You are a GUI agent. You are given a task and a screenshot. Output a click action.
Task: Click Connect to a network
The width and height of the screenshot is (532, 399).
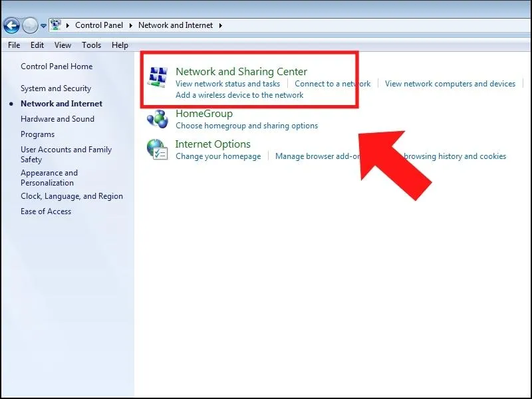point(331,84)
